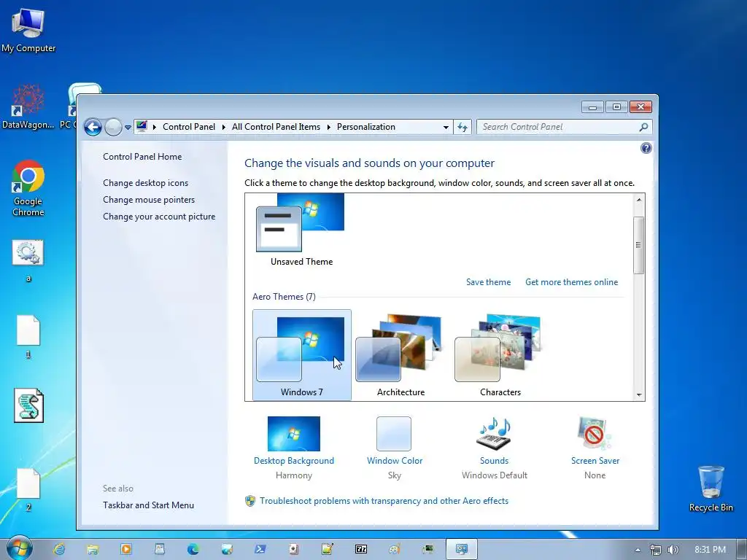Expand arrow after All Control Panel Items
747x560 pixels.
click(x=328, y=127)
